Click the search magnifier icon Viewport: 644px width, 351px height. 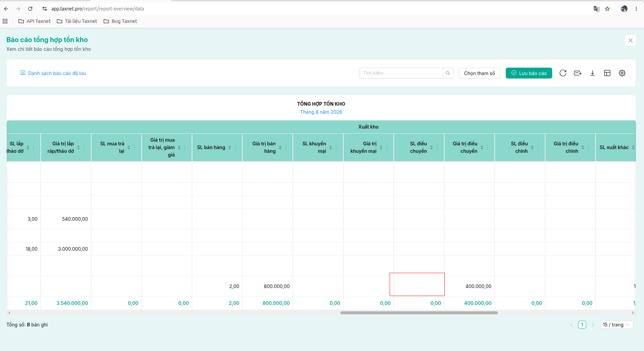[448, 73]
